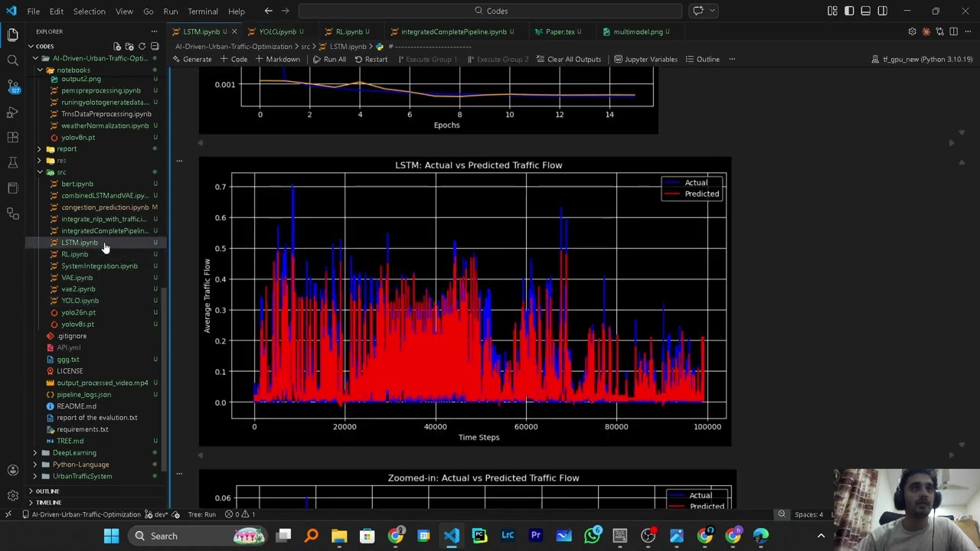Open the Testing flask view
This screenshot has width=980, height=551.
coord(12,162)
